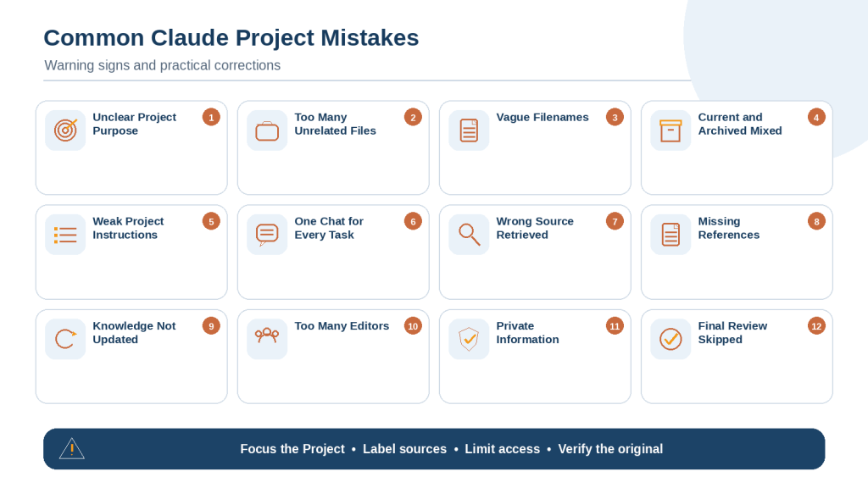Image resolution: width=868 pixels, height=488 pixels.
Task: Click the warning triangle icon in the bottom banner
Action: pyautogui.click(x=72, y=449)
